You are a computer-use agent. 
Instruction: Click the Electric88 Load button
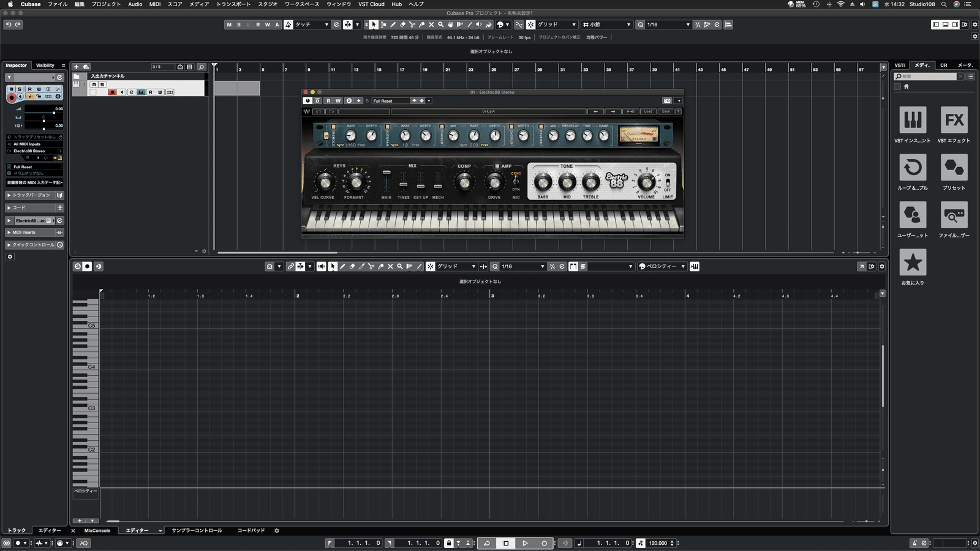click(648, 111)
